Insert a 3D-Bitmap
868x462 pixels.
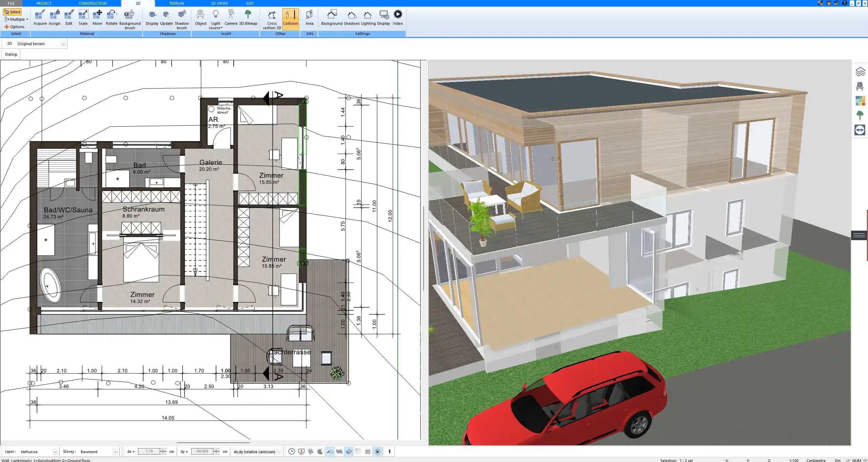click(249, 19)
